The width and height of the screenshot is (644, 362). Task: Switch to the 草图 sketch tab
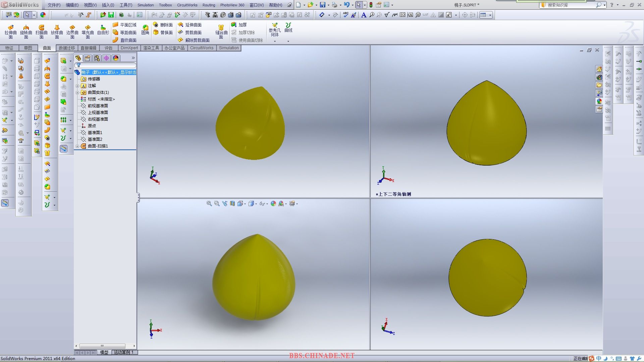28,48
